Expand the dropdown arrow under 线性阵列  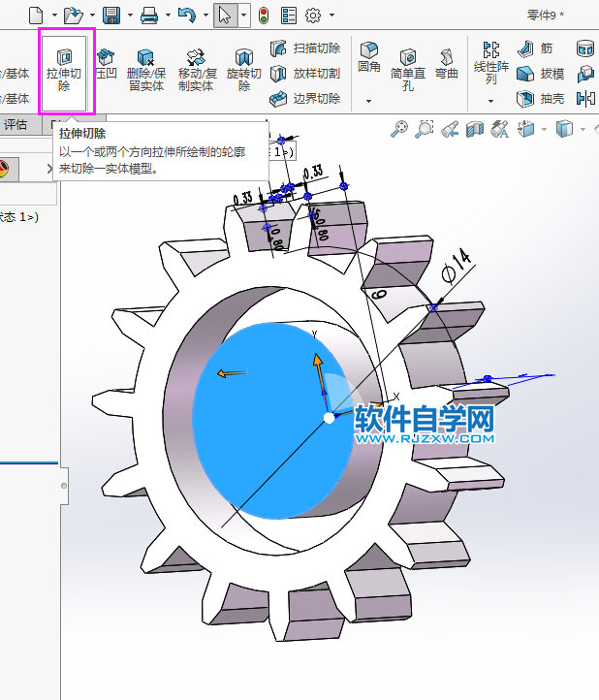(x=491, y=102)
